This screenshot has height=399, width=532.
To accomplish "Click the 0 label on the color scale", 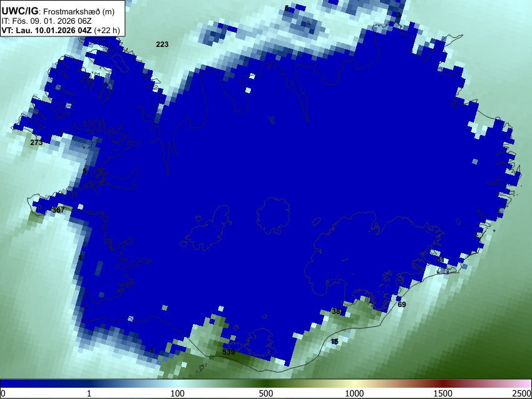I will click(x=3, y=393).
